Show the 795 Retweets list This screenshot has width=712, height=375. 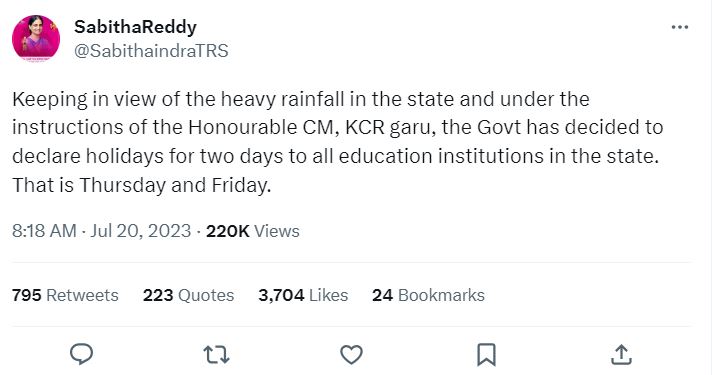coord(65,295)
